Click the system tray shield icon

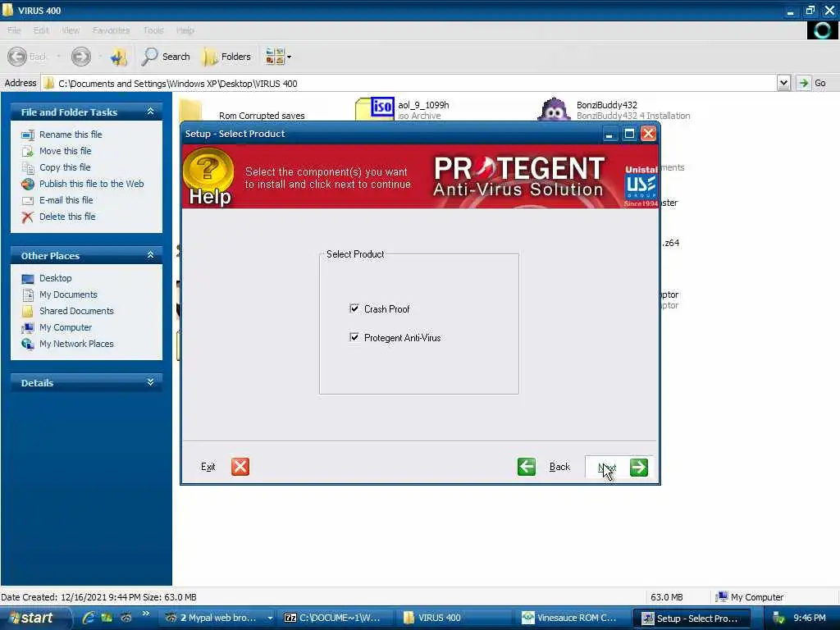(x=778, y=619)
